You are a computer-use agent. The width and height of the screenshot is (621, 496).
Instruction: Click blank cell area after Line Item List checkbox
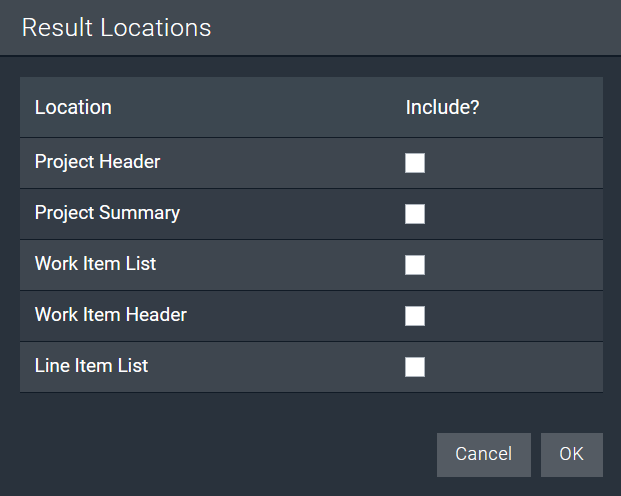click(514, 367)
